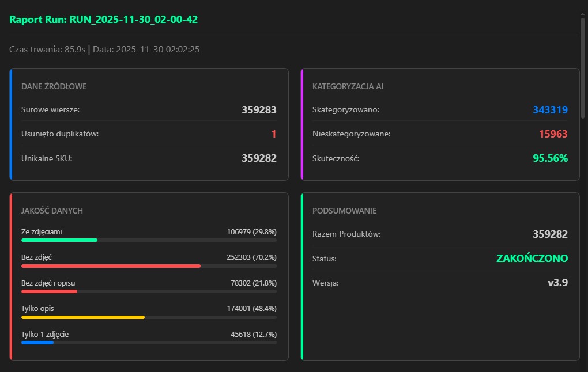This screenshot has height=372, width=588.
Task: Select the Surowe wiersze value 359283
Action: pos(259,109)
